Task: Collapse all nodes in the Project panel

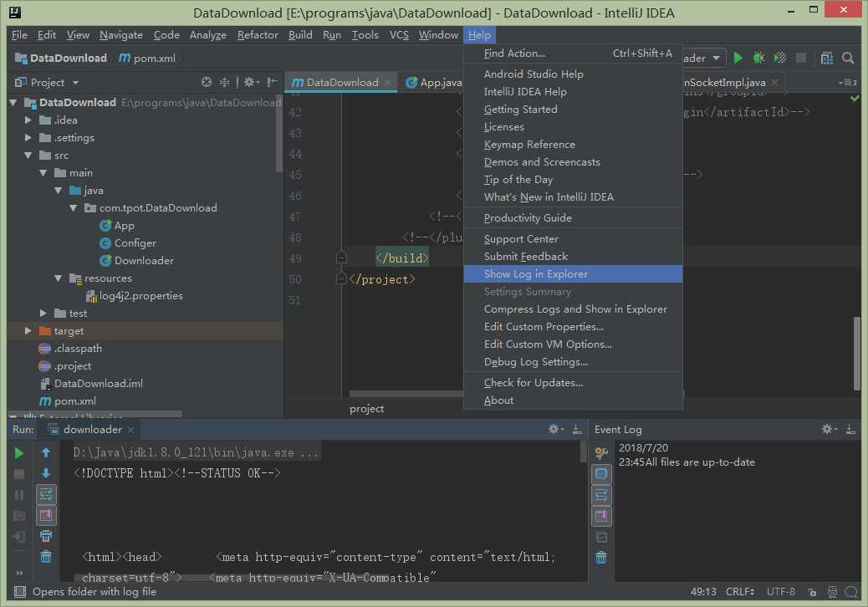Action: [224, 83]
